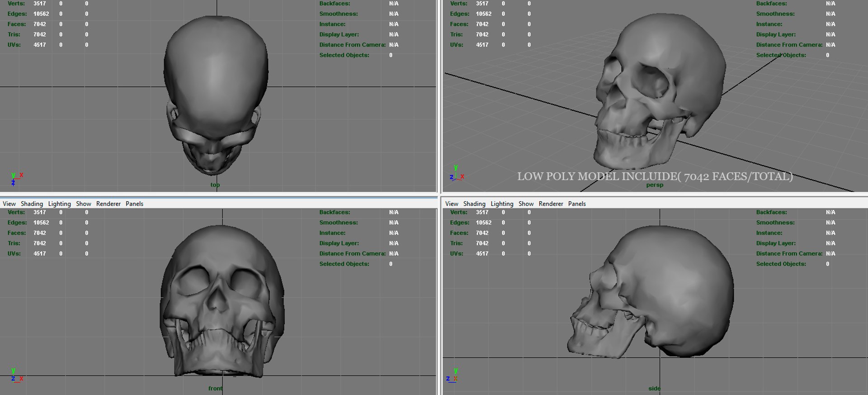The image size is (868, 395).
Task: Open the View menu in the side panel
Action: click(452, 204)
